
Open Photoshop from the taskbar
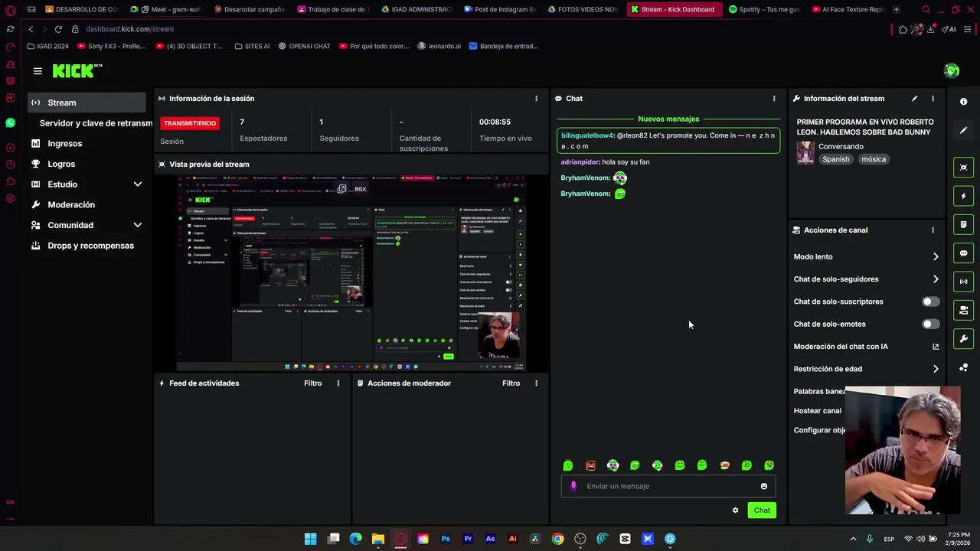coord(446,539)
